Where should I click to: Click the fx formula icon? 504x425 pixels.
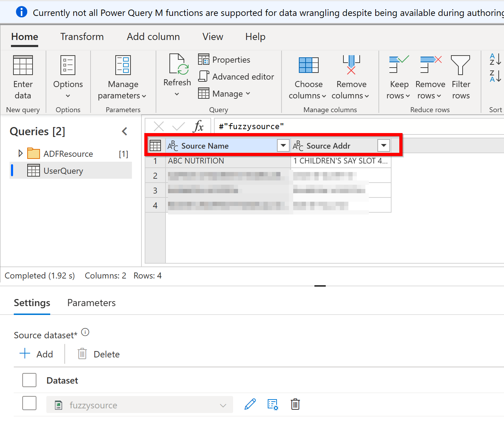(x=198, y=126)
